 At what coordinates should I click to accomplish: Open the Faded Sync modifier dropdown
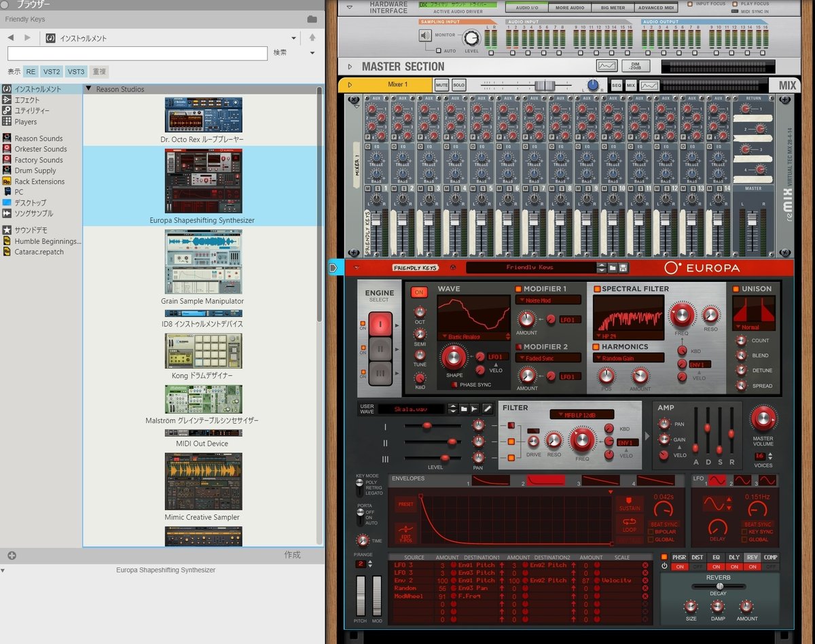click(548, 357)
